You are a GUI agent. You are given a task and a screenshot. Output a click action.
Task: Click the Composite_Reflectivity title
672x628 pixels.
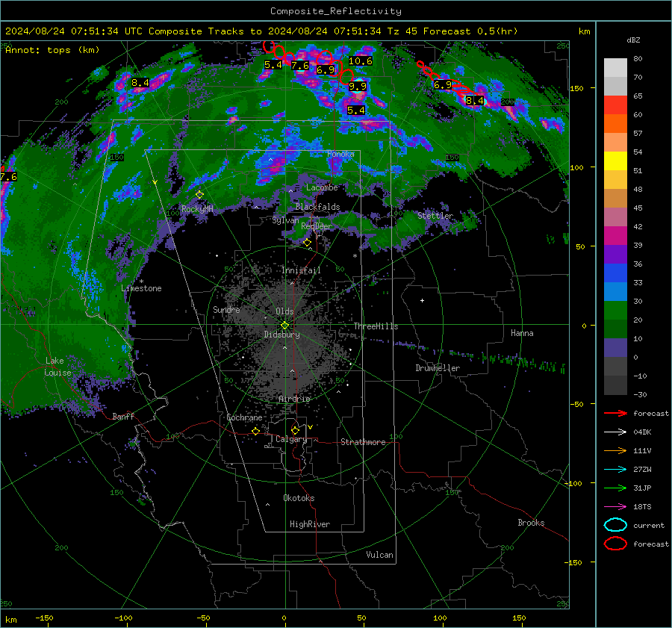335,11
